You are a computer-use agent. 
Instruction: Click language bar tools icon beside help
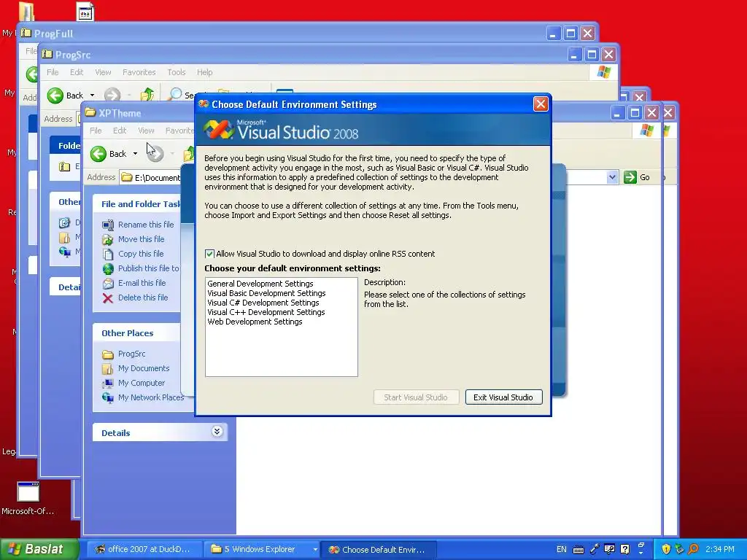click(x=609, y=549)
